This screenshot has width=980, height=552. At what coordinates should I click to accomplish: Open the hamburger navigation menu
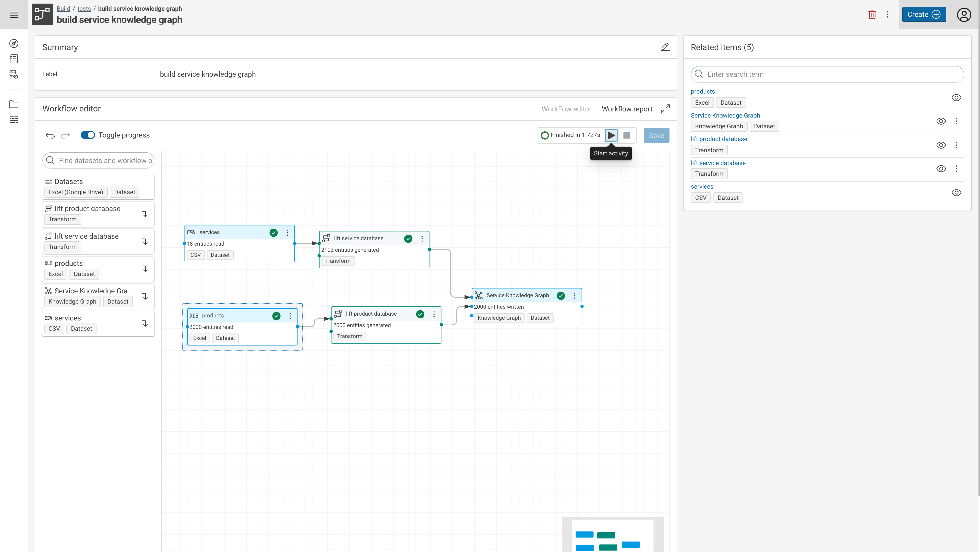[13, 15]
